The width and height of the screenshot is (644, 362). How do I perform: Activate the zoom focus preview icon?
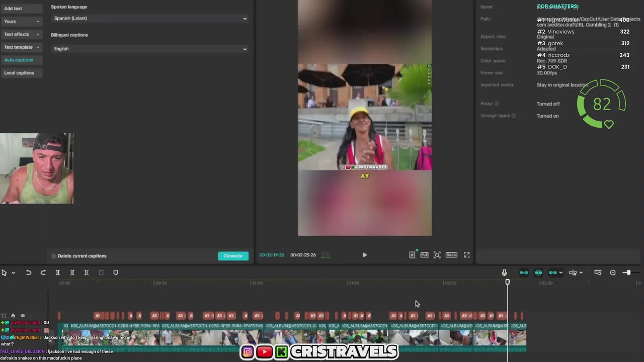(x=437, y=255)
